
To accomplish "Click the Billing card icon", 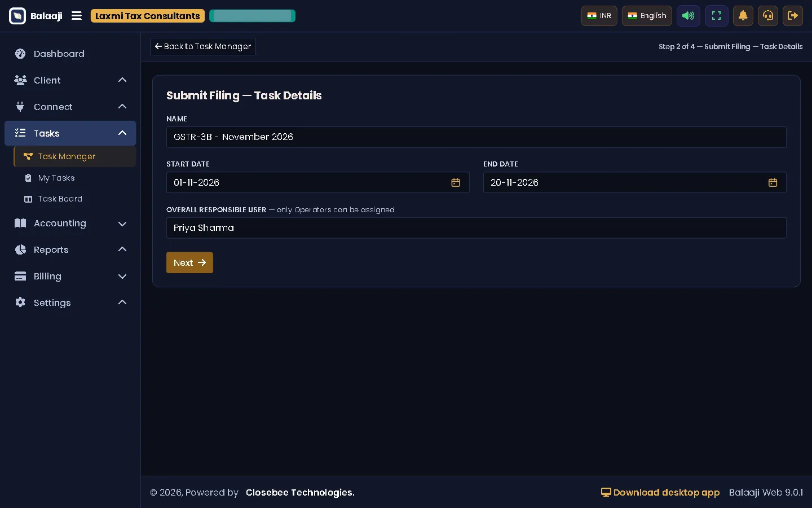I will [x=20, y=276].
